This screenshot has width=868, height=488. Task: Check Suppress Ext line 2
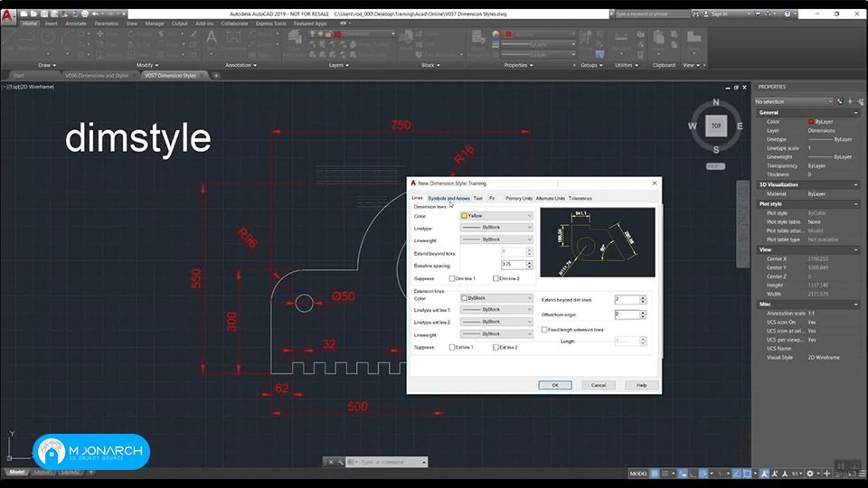tap(496, 347)
